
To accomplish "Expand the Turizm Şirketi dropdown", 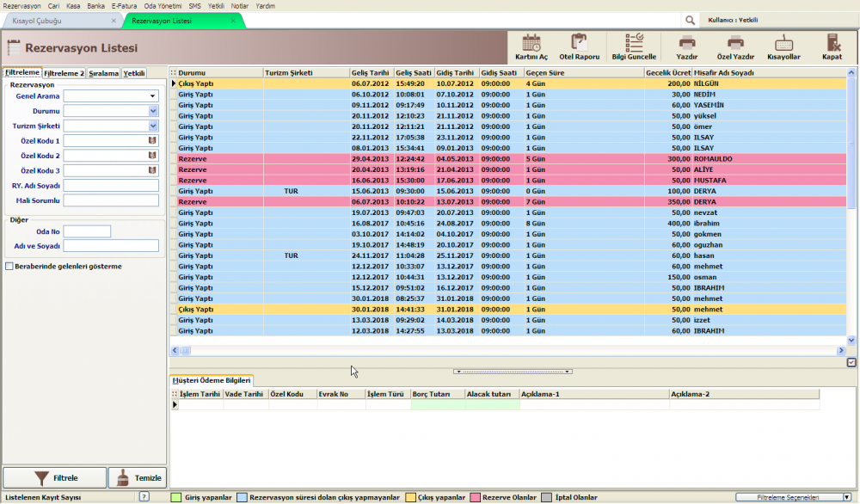I will 153,126.
